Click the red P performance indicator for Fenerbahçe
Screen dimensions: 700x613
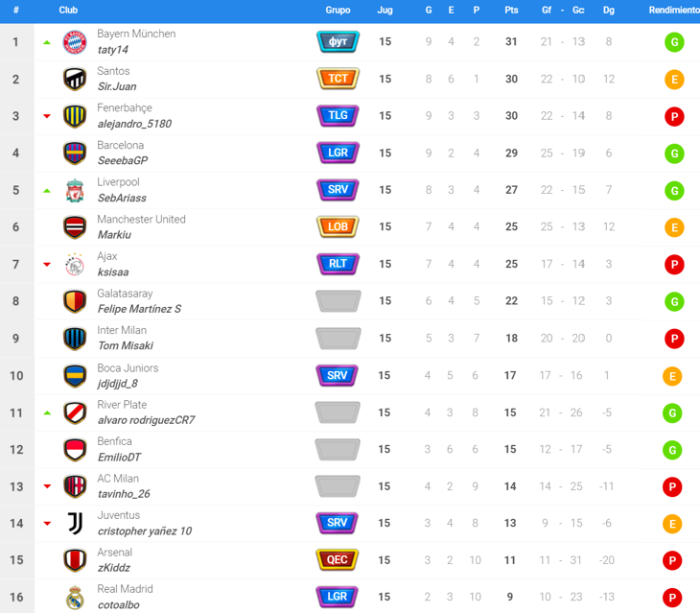coord(674,117)
